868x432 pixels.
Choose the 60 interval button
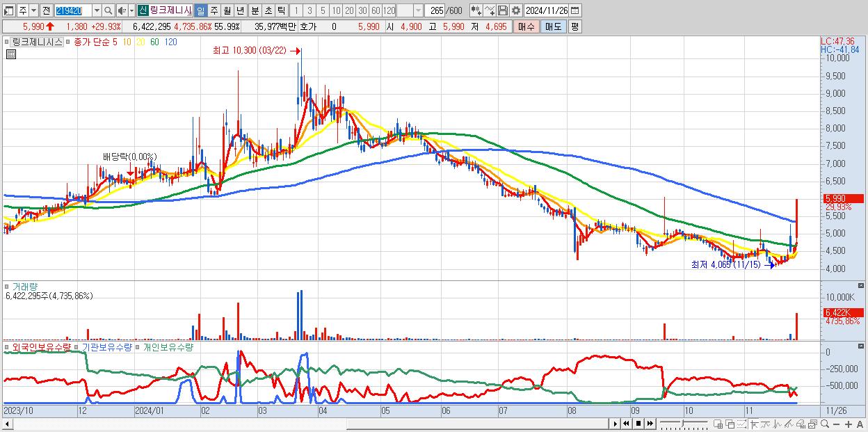point(376,10)
